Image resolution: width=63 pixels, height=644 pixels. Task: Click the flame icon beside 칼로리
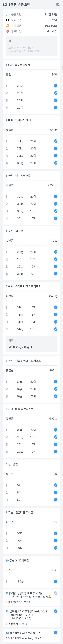click(8, 31)
